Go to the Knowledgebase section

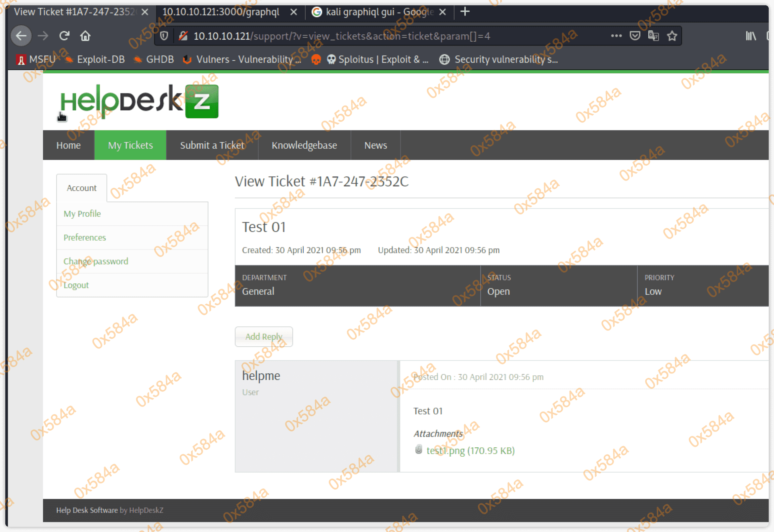pyautogui.click(x=304, y=145)
